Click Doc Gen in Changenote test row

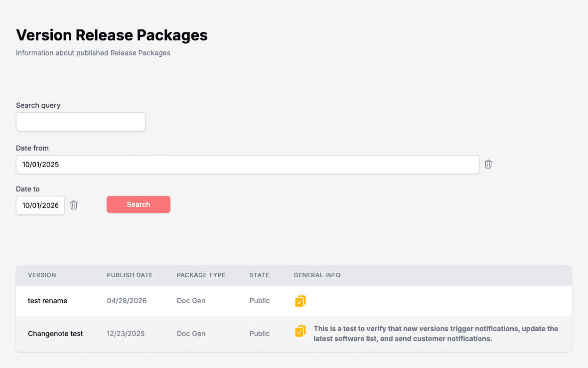point(191,334)
